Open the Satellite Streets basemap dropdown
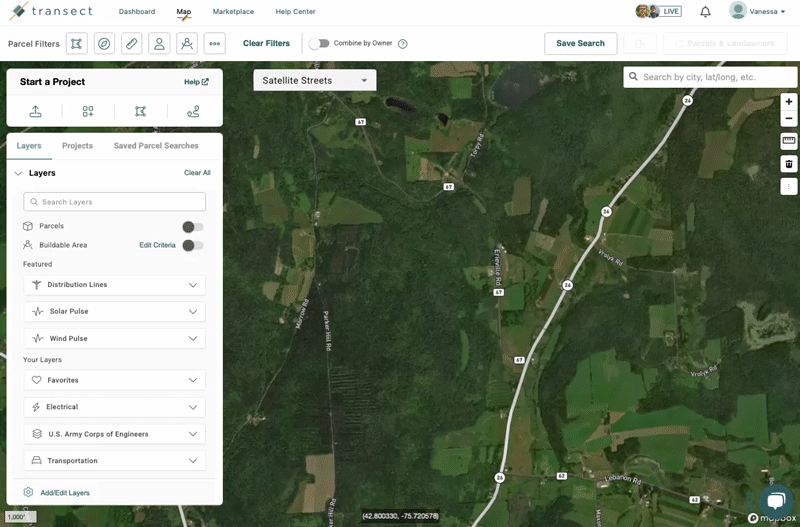Viewport: 800px width, 527px height. (x=315, y=80)
